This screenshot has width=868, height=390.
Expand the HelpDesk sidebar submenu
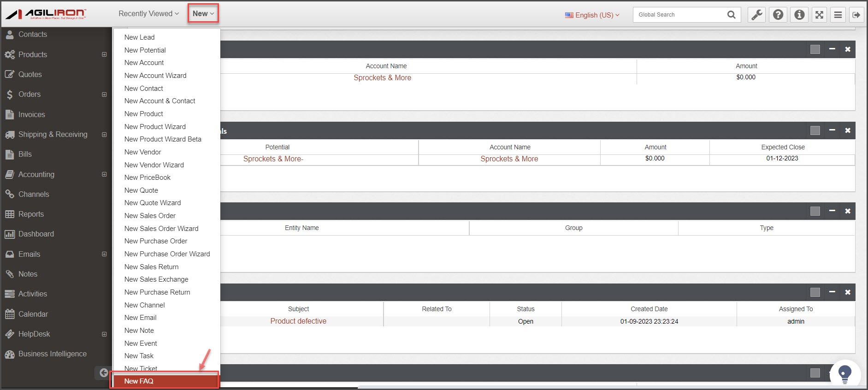coord(104,334)
